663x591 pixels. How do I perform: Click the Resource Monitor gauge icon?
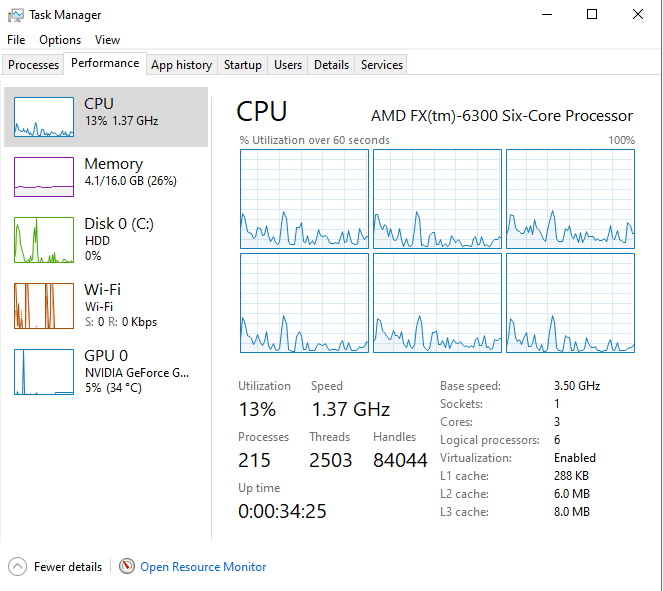pyautogui.click(x=127, y=566)
